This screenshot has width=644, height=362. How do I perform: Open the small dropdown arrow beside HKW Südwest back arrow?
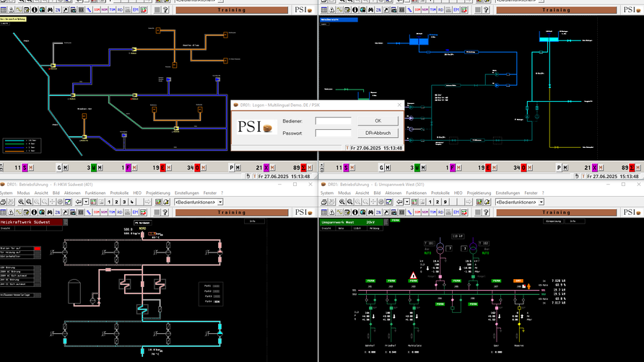[x=85, y=202]
